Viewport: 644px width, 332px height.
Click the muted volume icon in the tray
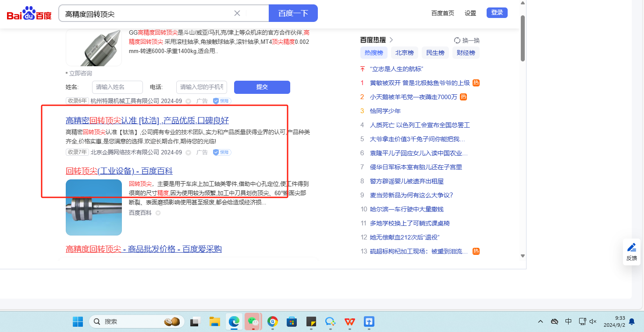click(x=593, y=321)
